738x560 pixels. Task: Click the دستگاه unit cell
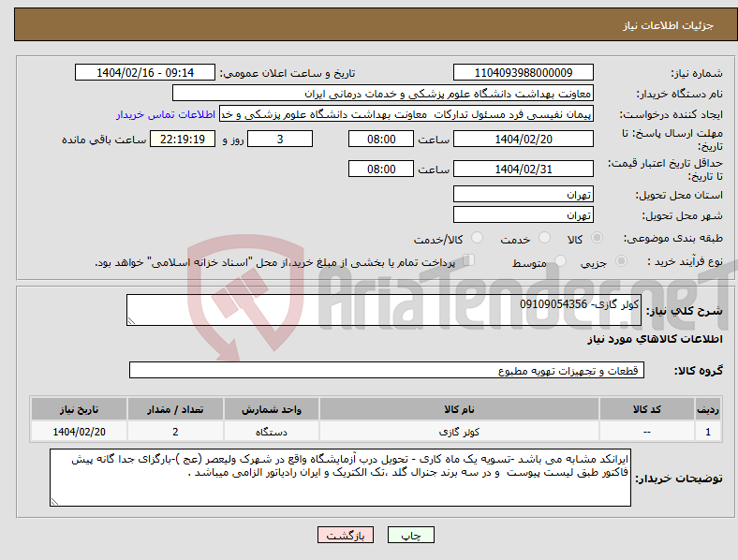(x=272, y=432)
